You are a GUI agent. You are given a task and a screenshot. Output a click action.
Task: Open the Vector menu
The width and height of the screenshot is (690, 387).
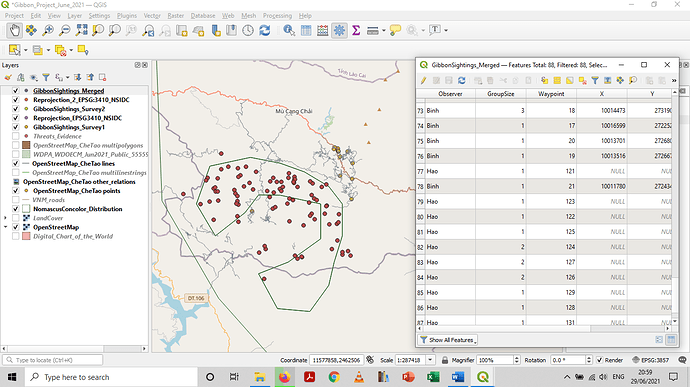(x=152, y=15)
